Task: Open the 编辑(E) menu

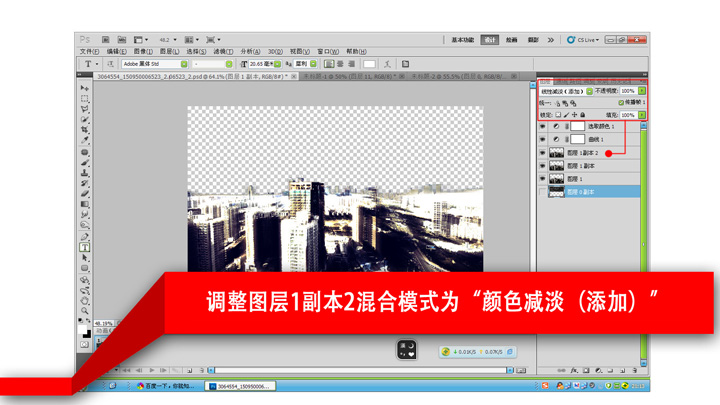Action: tap(116, 51)
